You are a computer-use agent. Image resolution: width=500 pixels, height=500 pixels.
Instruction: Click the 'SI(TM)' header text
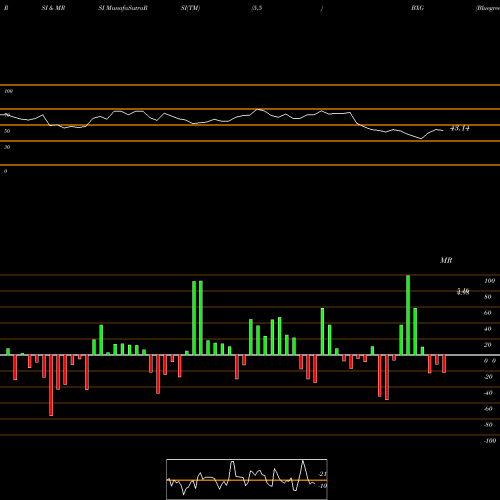point(190,8)
